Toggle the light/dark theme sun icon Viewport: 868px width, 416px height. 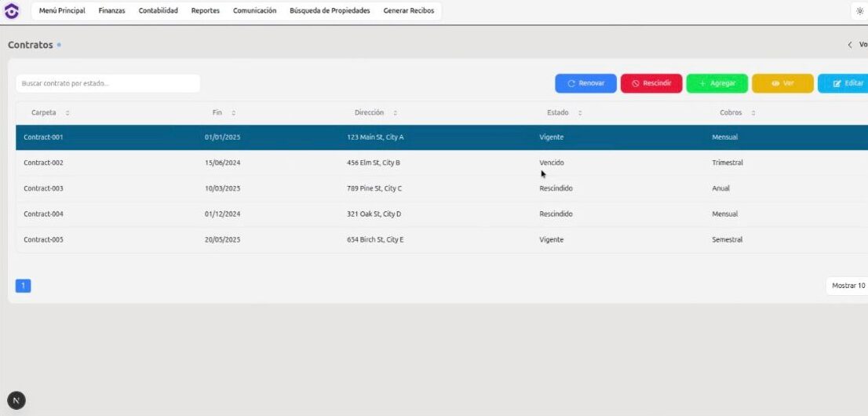[859, 11]
